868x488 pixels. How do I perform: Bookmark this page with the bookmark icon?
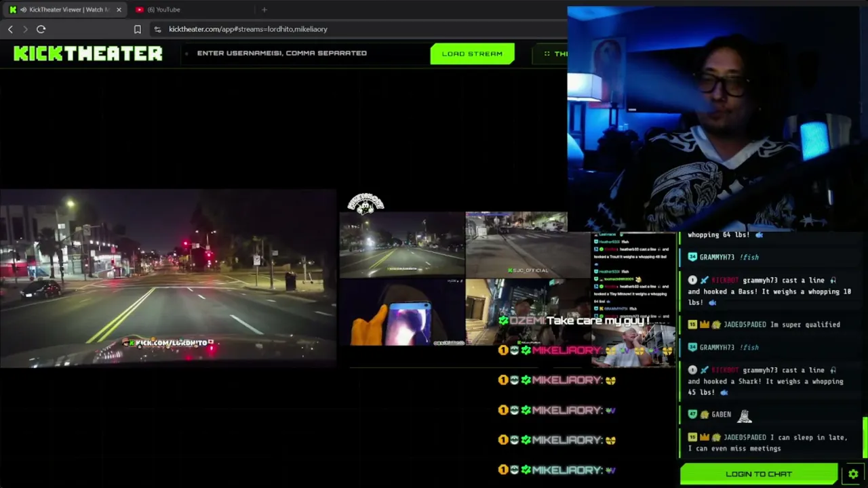137,29
